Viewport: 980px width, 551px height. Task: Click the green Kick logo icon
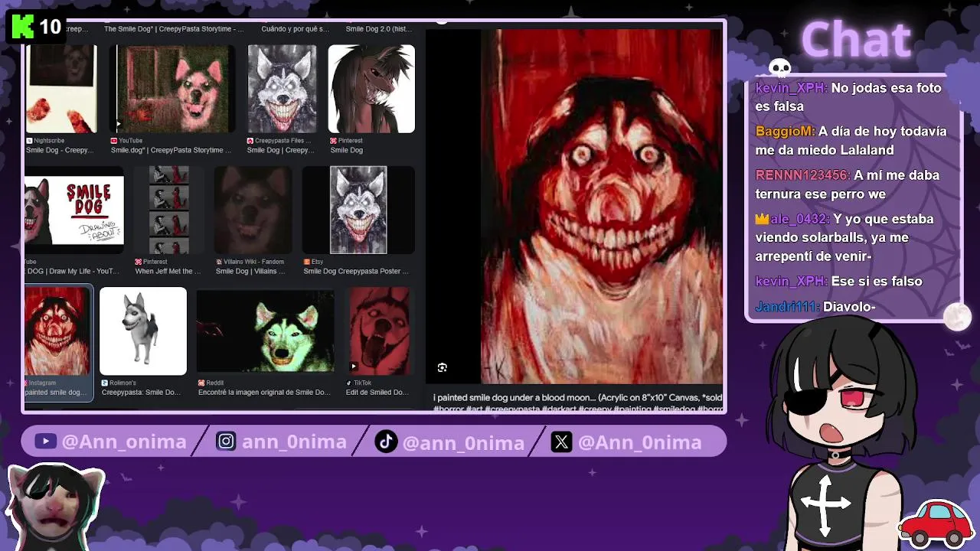23,28
